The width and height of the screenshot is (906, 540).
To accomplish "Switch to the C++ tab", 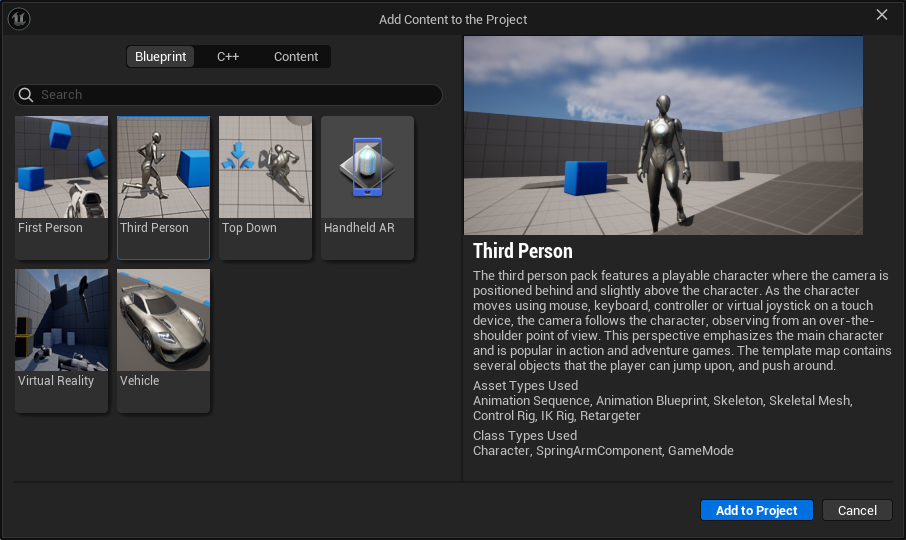I will pos(228,57).
